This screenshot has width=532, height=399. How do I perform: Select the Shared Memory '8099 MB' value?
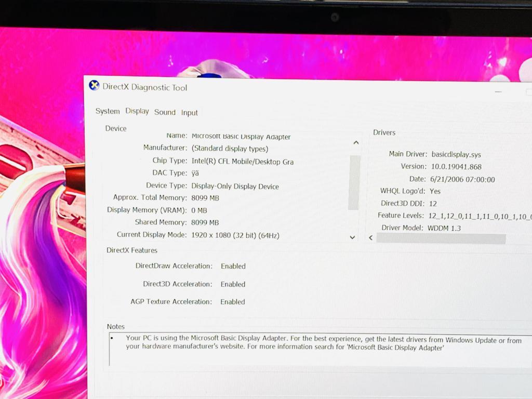[205, 222]
